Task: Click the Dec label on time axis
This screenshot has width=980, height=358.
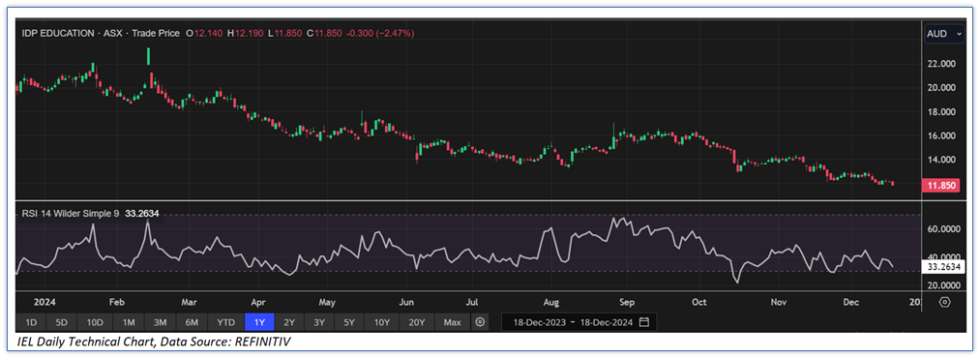Action: click(850, 303)
